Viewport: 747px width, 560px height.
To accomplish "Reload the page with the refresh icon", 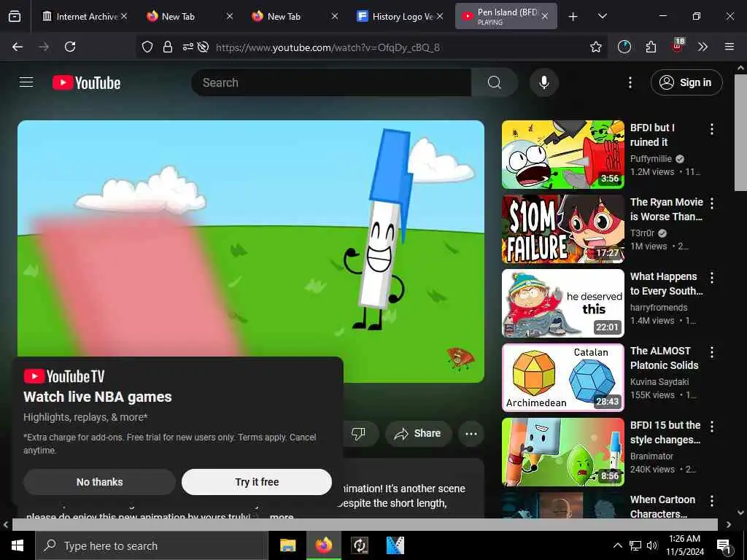I will [70, 47].
